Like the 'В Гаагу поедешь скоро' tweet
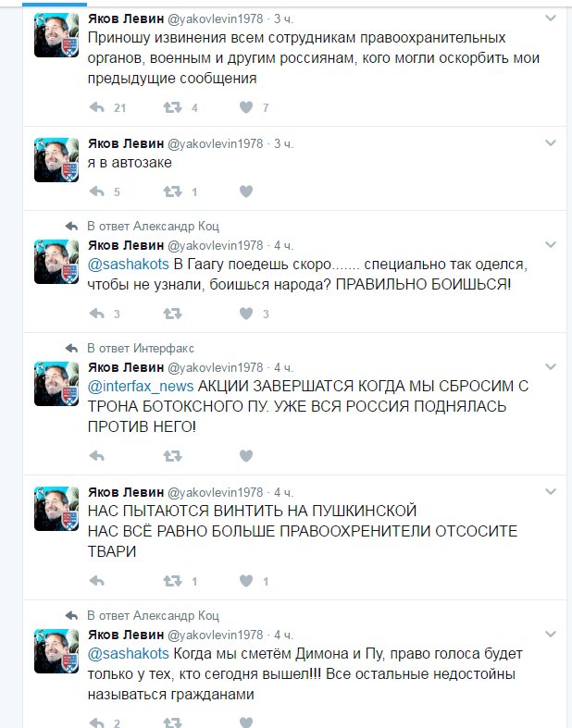Viewport: 572px width, 728px height. [246, 314]
